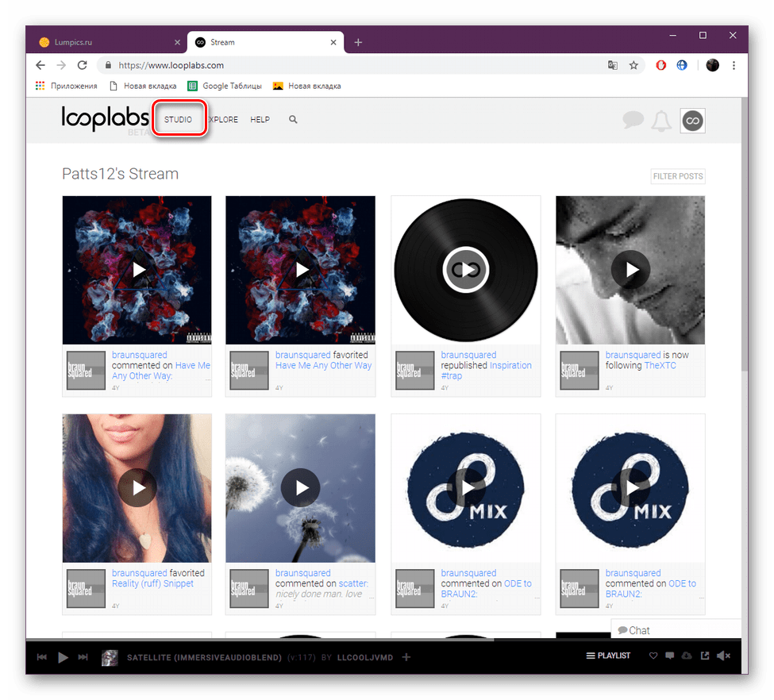The image size is (774, 700).
Task: Comment on current track in player bar
Action: pyautogui.click(x=670, y=656)
